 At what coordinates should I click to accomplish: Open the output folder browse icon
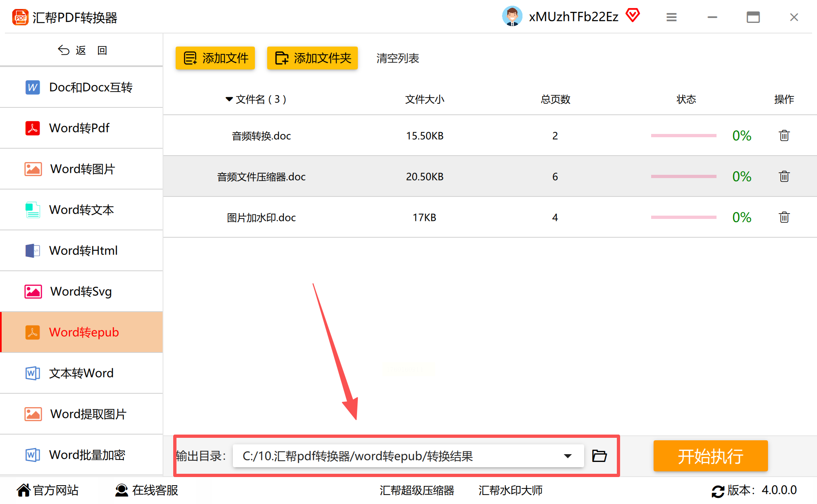point(599,456)
